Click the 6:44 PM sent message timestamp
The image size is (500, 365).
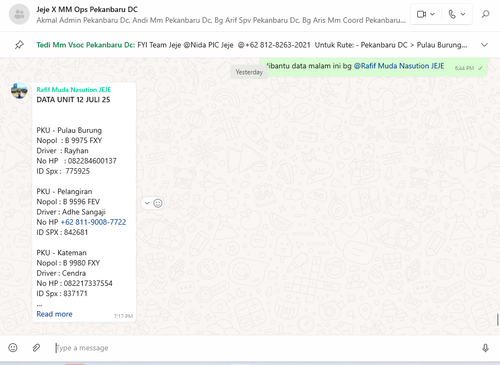pos(464,68)
